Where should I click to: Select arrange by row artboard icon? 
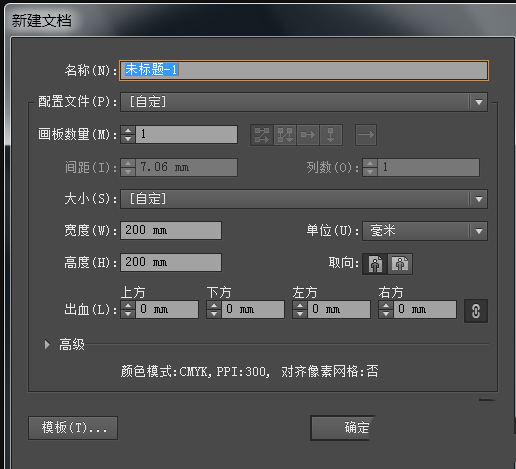[x=308, y=135]
